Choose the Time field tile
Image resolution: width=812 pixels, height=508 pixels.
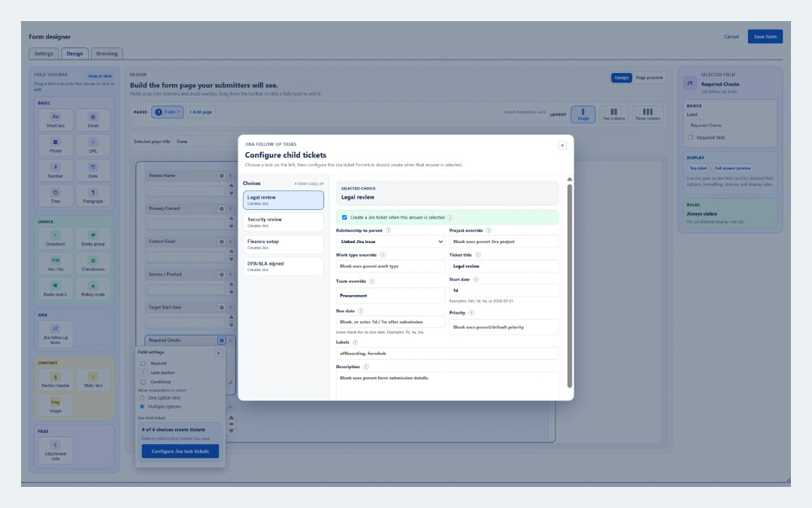coord(56,196)
